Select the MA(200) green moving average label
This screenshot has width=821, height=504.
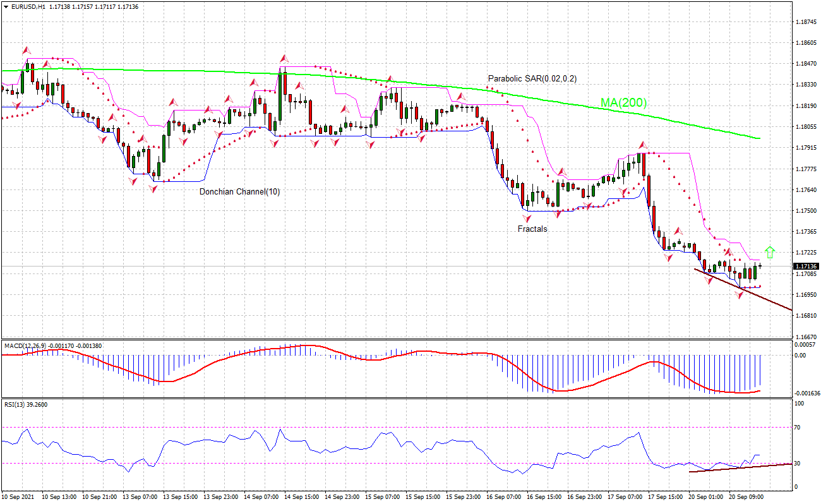[x=623, y=102]
